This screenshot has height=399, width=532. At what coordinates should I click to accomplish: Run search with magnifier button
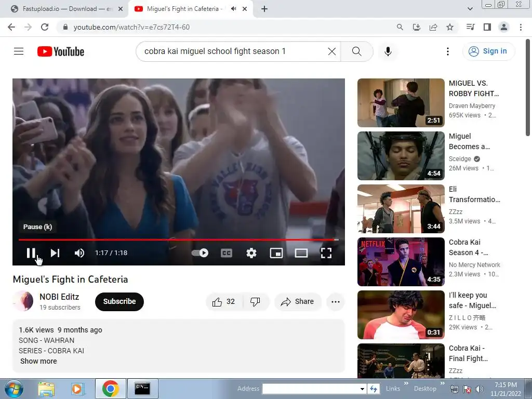tap(356, 51)
